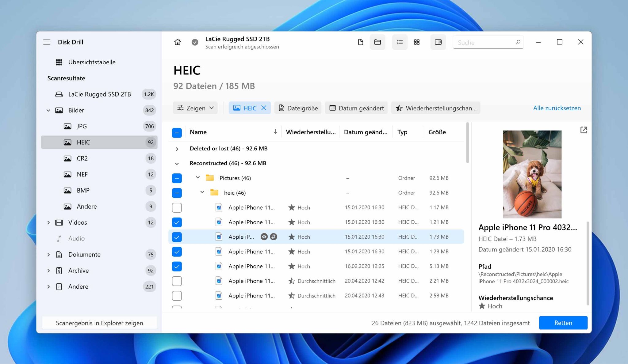Click the Retten button

coord(563,323)
